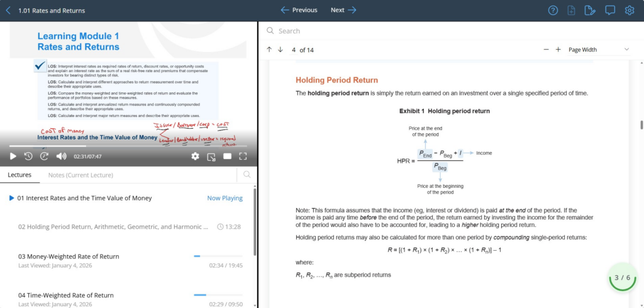Screen dimensions: 644x308
Task: Click the lecture list scrollbar
Action: pos(255,222)
